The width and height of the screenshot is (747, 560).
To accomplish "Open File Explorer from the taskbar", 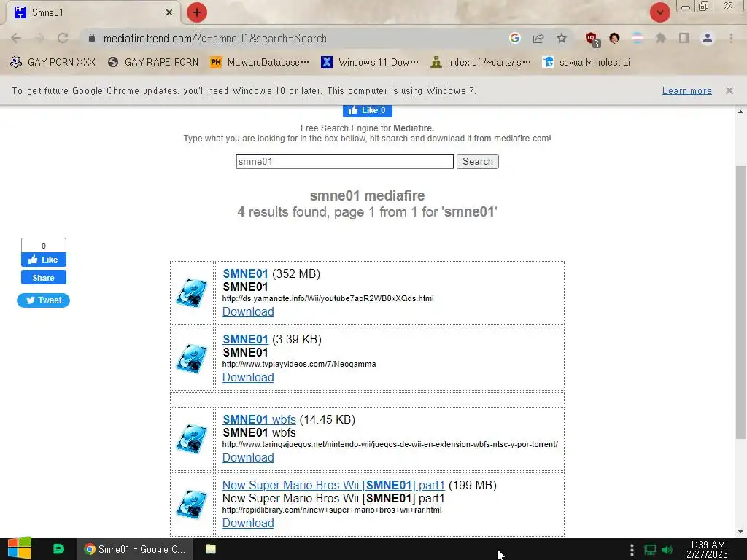I will pyautogui.click(x=211, y=549).
